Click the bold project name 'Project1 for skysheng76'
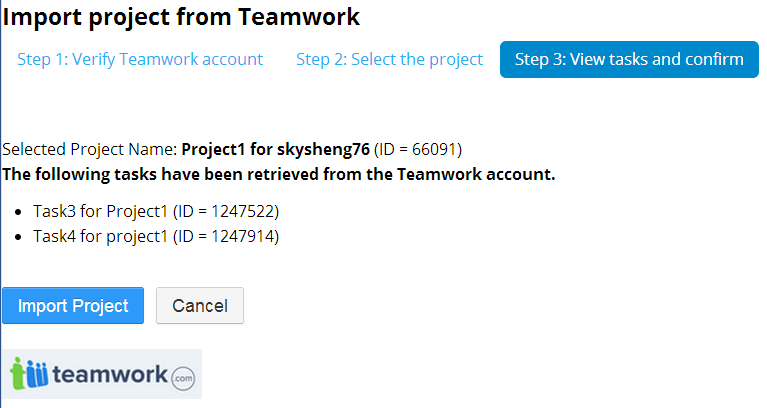This screenshot has width=767, height=408. [x=275, y=150]
